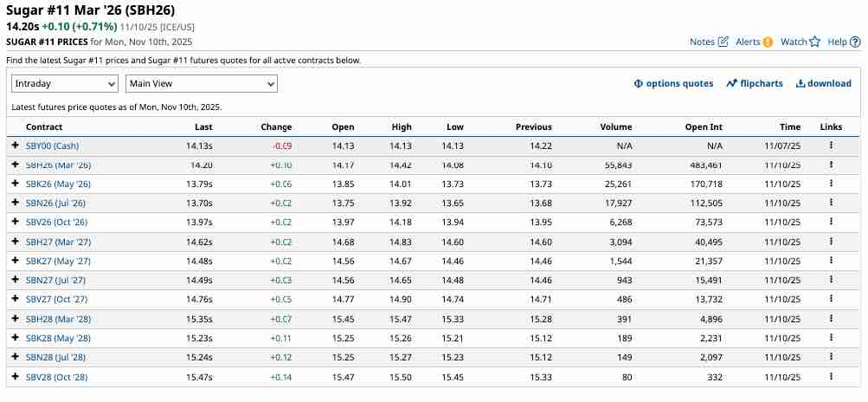Open the SBN26 (Jul '26) contract link
This screenshot has width=868, height=402.
(58, 204)
